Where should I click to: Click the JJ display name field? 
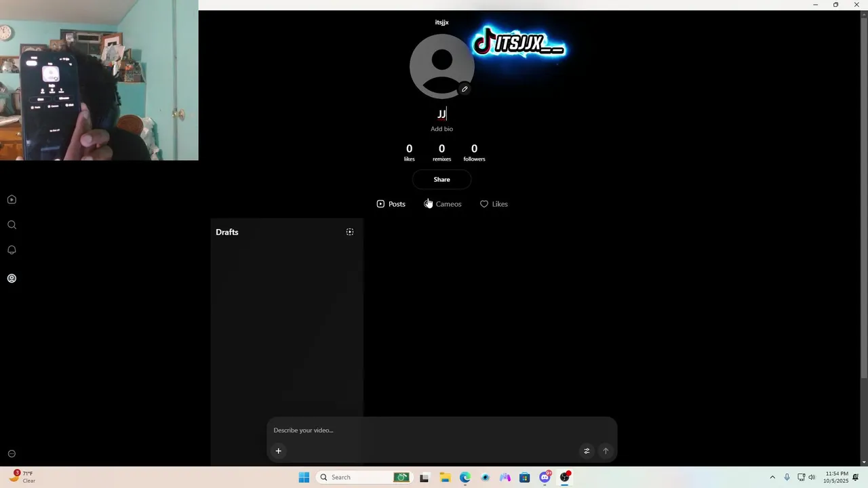[441, 114]
